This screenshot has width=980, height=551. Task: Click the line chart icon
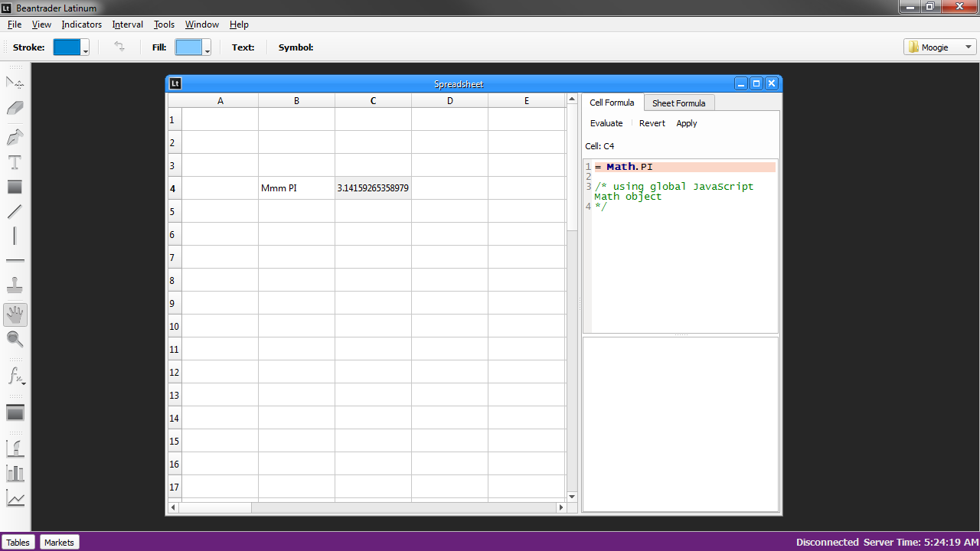point(15,499)
